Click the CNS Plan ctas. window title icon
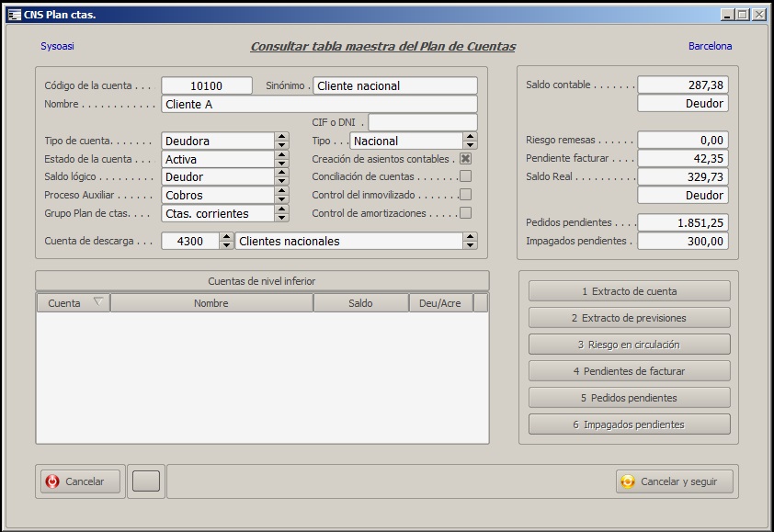774x532 pixels. (x=15, y=15)
